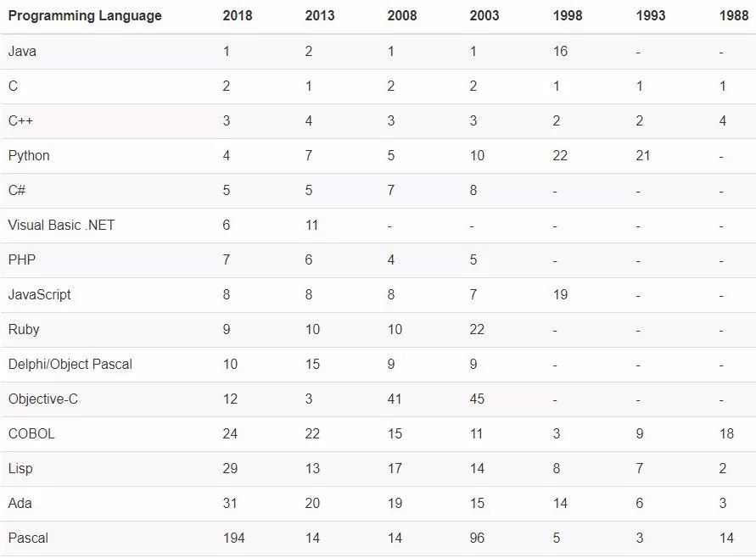This screenshot has width=756, height=558.
Task: Select the 2008 column header
Action: click(x=402, y=16)
